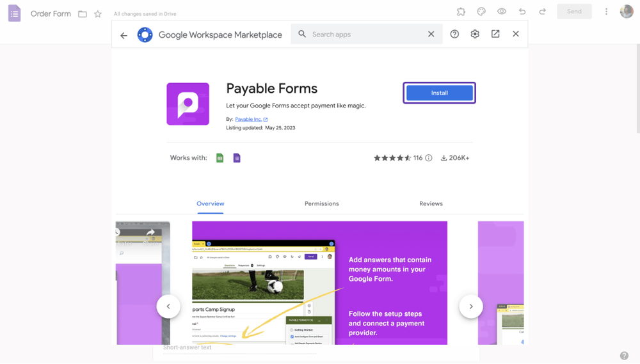Preview the form with eye icon
The height and width of the screenshot is (364, 640).
pos(502,12)
